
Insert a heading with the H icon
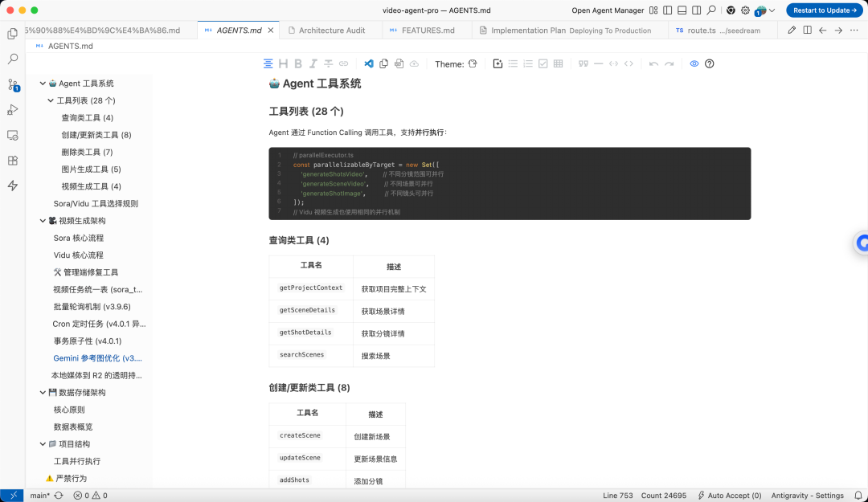(282, 63)
